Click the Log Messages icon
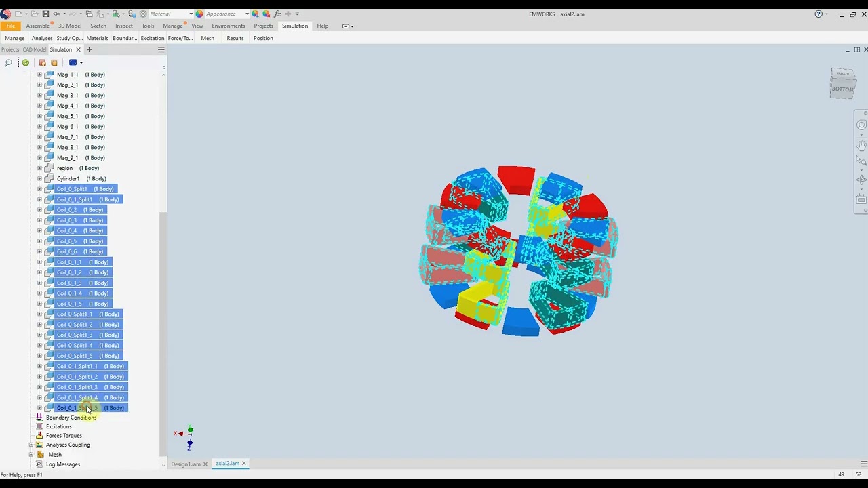Screen dimensions: 868x488 39,464
